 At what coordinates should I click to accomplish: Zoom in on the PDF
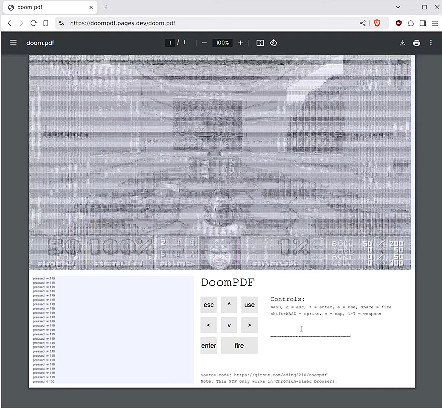240,43
